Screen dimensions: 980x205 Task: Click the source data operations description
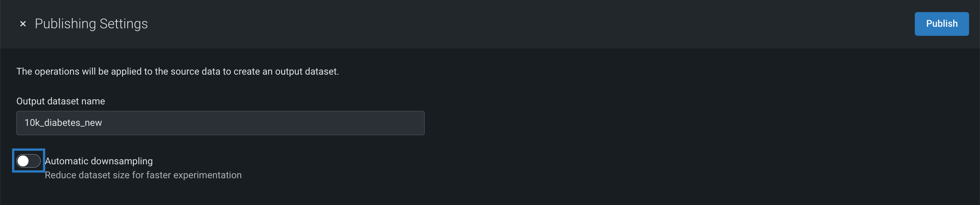coord(177,72)
